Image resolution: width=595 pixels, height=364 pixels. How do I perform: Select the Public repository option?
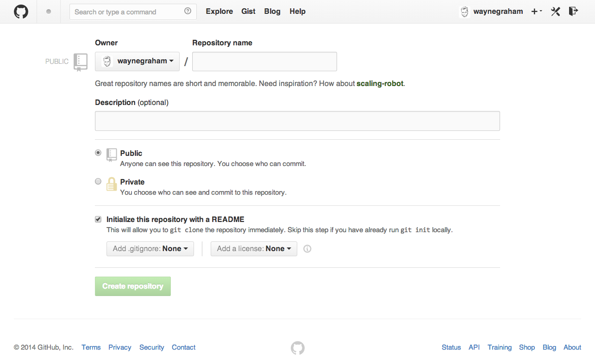98,153
